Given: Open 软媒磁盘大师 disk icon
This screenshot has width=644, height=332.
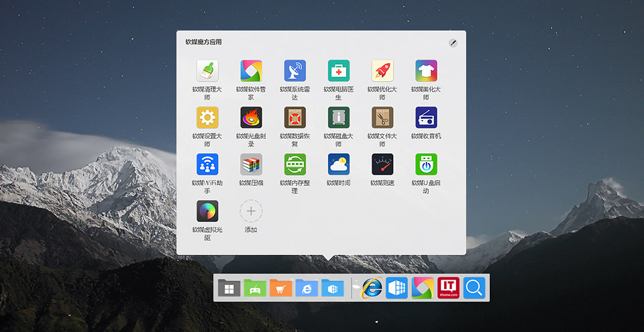Looking at the screenshot, I should (x=338, y=117).
